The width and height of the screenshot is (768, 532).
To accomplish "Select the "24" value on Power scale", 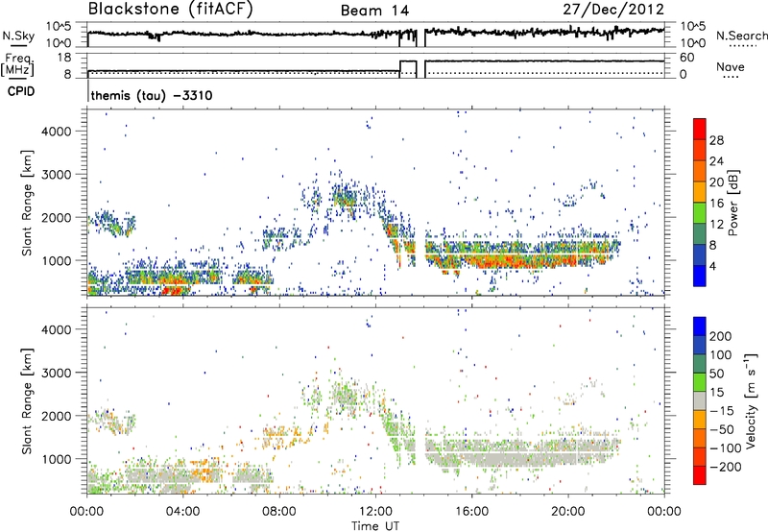I will tap(716, 161).
